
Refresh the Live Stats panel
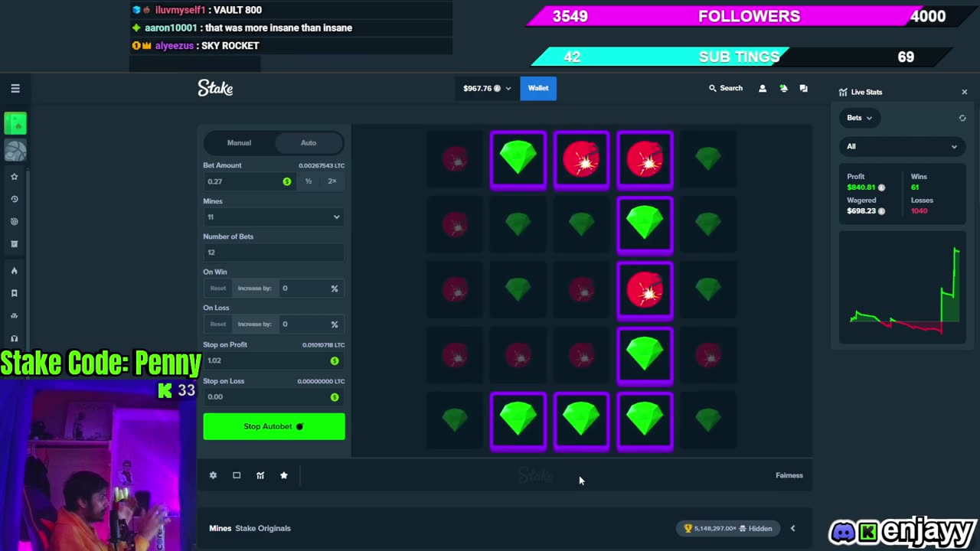point(962,118)
